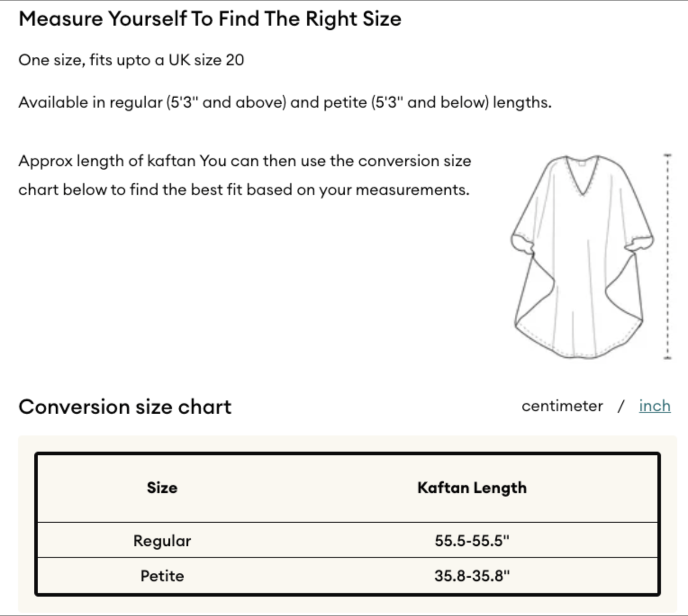688x616 pixels.
Task: Click the top marker of length line
Action: [667, 155]
